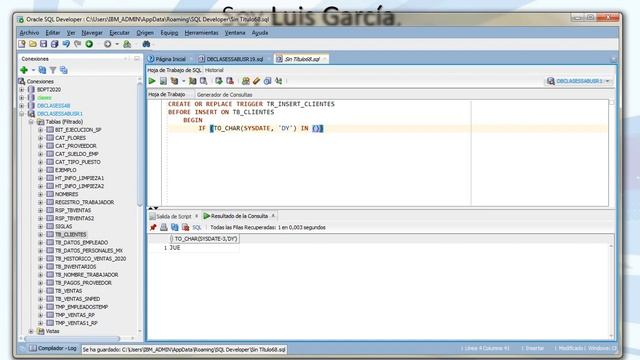This screenshot has width=640, height=360.
Task: Click the Redo arrow icon
Action: [78, 44]
